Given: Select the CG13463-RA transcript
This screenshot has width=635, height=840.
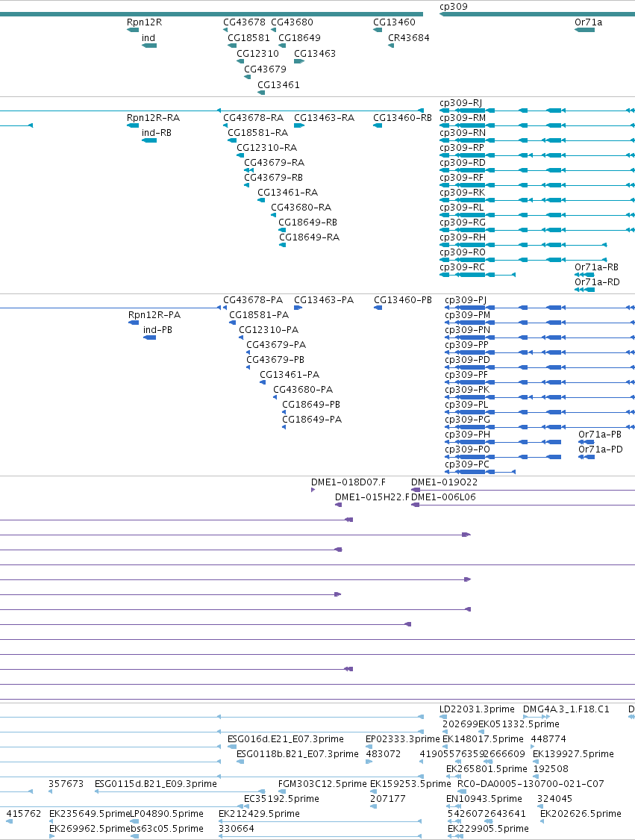Looking at the screenshot, I should point(324,117).
